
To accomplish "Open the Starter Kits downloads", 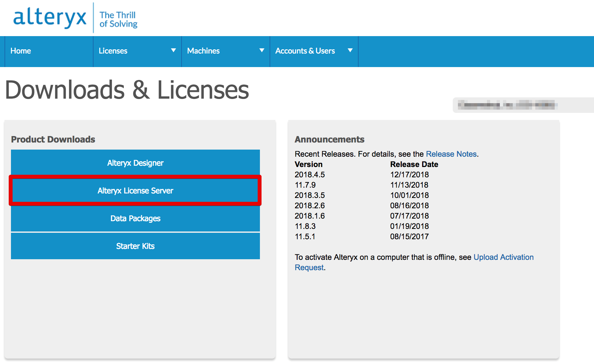I will coord(135,246).
